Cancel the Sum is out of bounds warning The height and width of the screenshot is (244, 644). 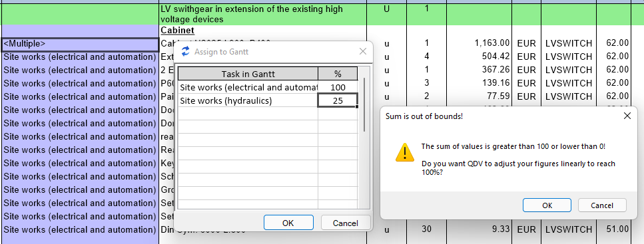(602, 205)
